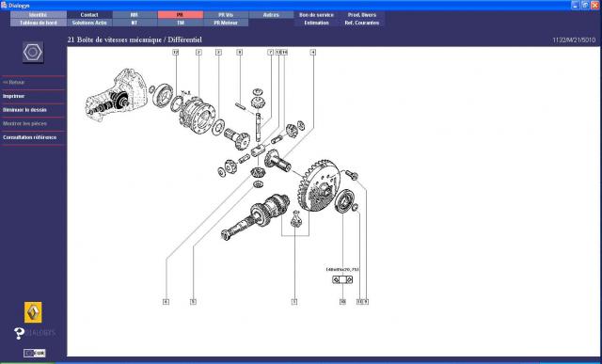Image resolution: width=602 pixels, height=364 pixels.
Task: Open the PR Moteur tab
Action: pos(226,23)
